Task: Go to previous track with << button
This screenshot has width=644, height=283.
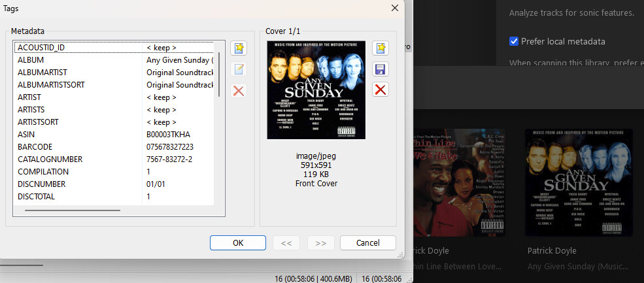Action: (x=286, y=242)
